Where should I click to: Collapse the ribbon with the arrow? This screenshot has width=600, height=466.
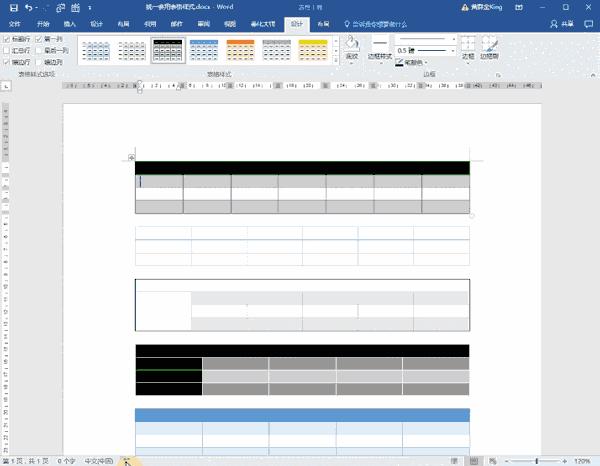coord(593,75)
